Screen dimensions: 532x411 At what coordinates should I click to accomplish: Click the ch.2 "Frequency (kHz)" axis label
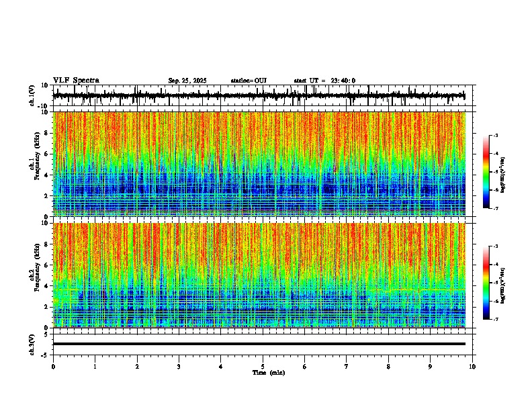pos(37,267)
